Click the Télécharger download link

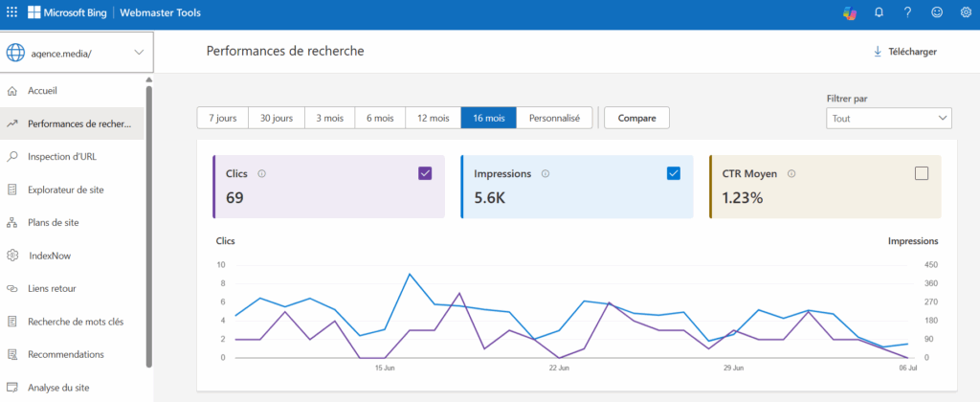[905, 52]
